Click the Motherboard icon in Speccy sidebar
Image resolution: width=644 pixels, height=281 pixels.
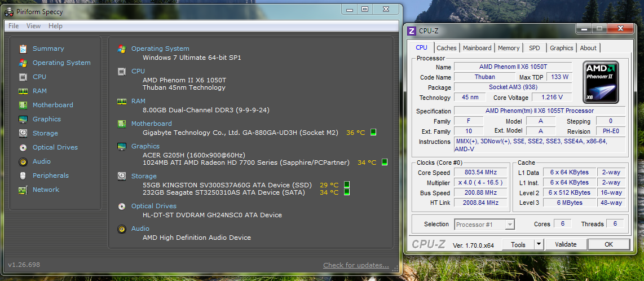[23, 105]
